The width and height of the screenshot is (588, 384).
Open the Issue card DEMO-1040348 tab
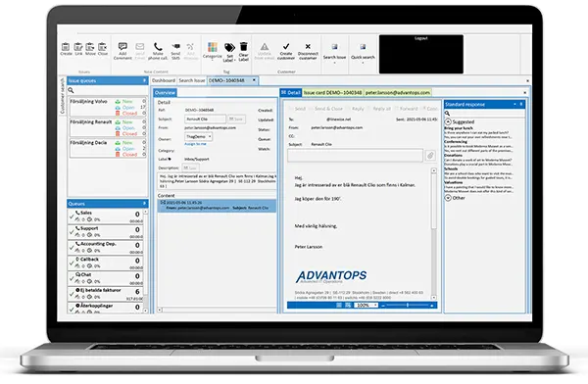pyautogui.click(x=333, y=93)
